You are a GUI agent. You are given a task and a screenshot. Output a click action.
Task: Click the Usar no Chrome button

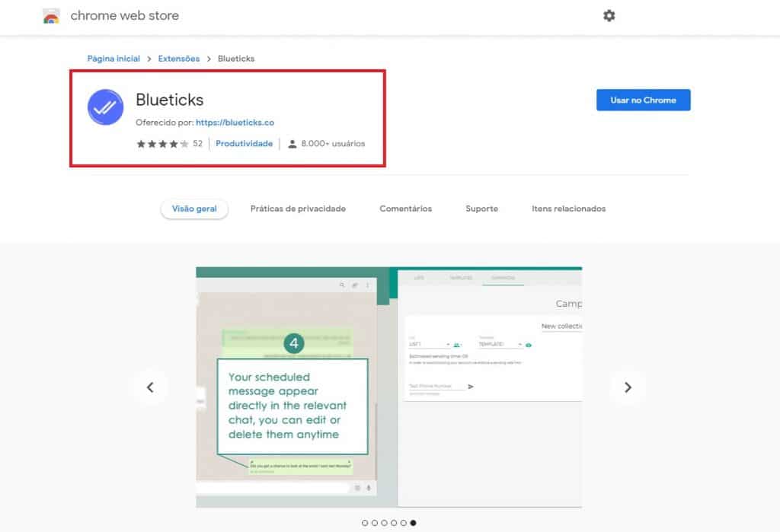click(643, 100)
